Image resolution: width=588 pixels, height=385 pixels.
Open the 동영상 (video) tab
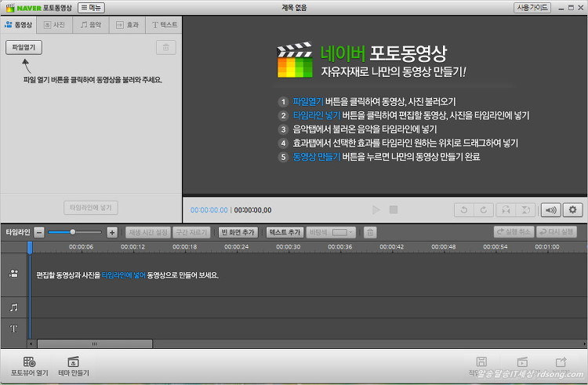tap(18, 25)
